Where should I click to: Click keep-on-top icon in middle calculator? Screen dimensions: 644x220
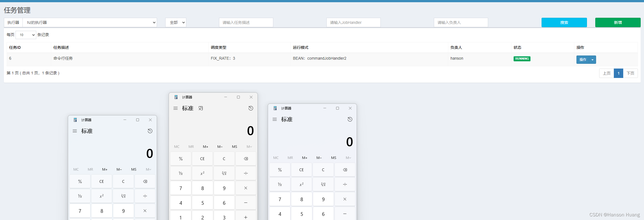pyautogui.click(x=201, y=108)
